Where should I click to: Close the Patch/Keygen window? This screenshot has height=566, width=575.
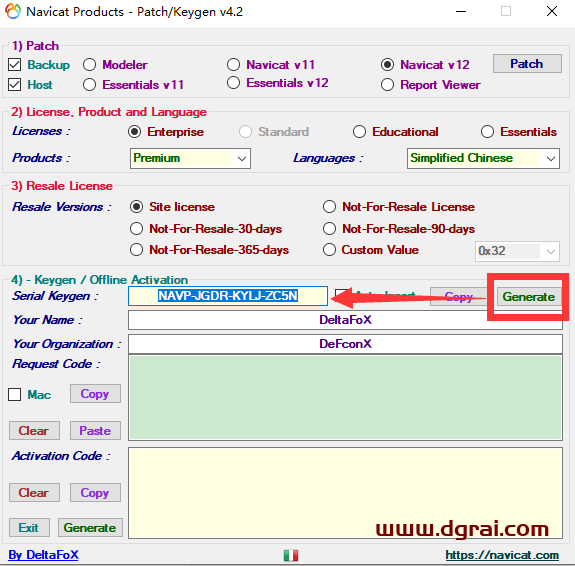pyautogui.click(x=552, y=11)
